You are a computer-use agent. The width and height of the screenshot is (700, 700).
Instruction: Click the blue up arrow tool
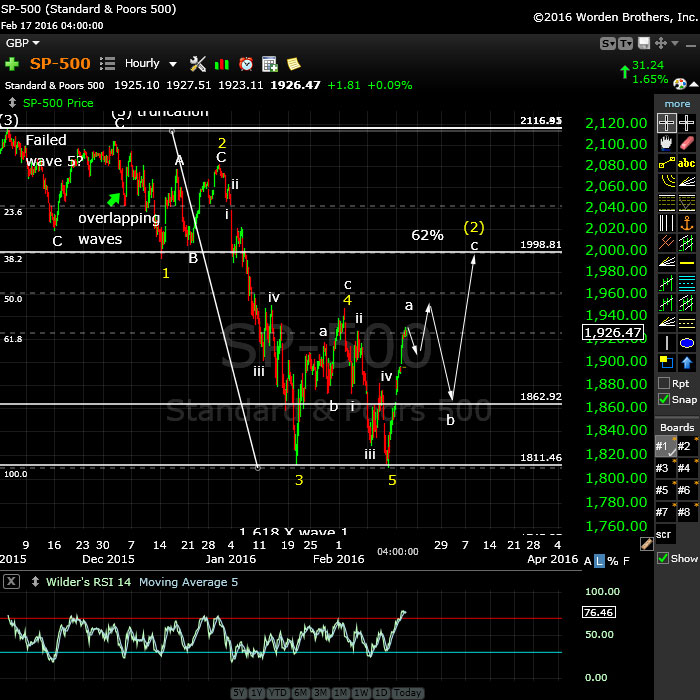pos(687,362)
